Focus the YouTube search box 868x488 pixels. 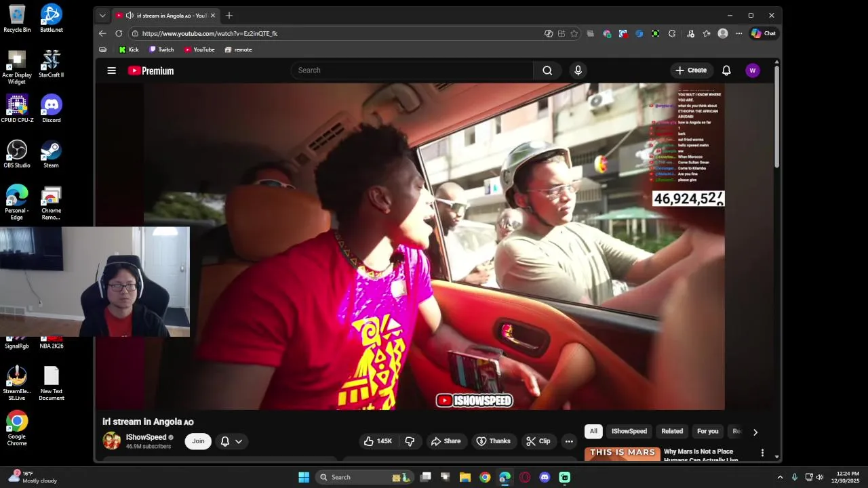click(x=412, y=70)
